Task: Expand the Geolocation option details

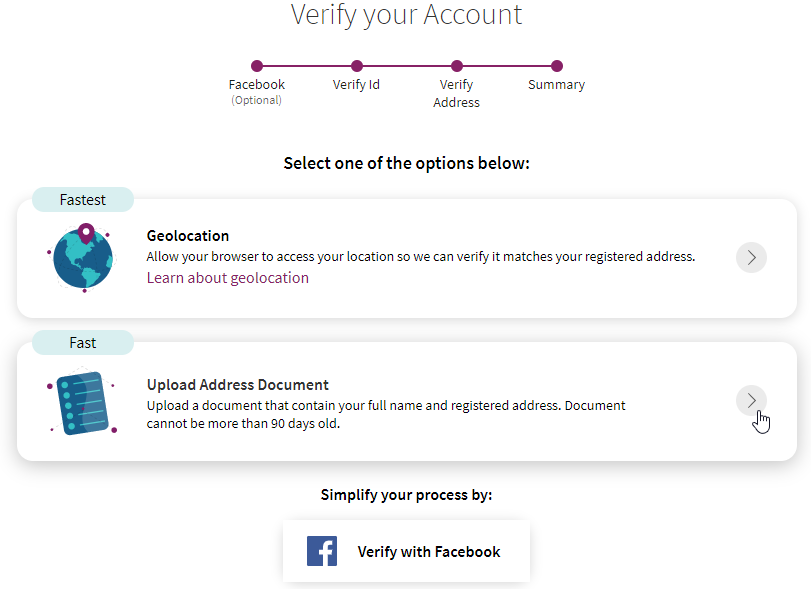Action: (751, 257)
